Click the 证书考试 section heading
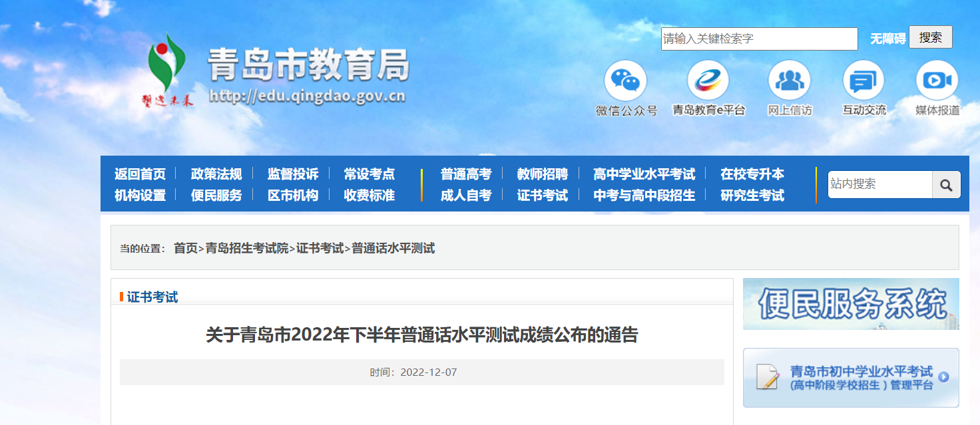Viewport: 980px width, 425px height. 152,297
